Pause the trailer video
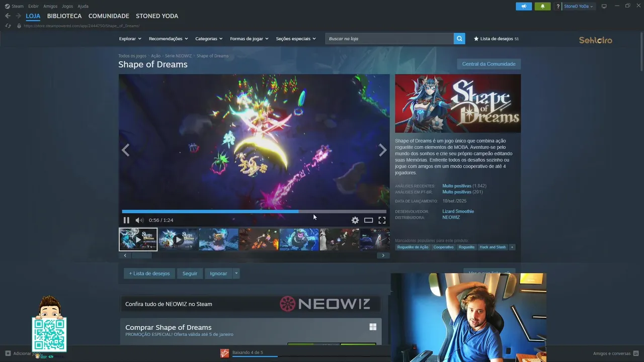The image size is (644, 362). (x=126, y=220)
